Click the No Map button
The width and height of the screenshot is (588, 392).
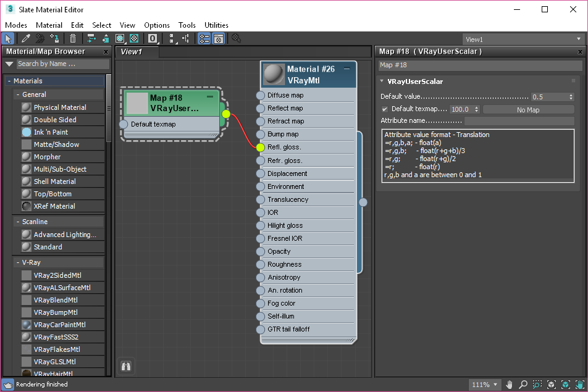(x=528, y=110)
